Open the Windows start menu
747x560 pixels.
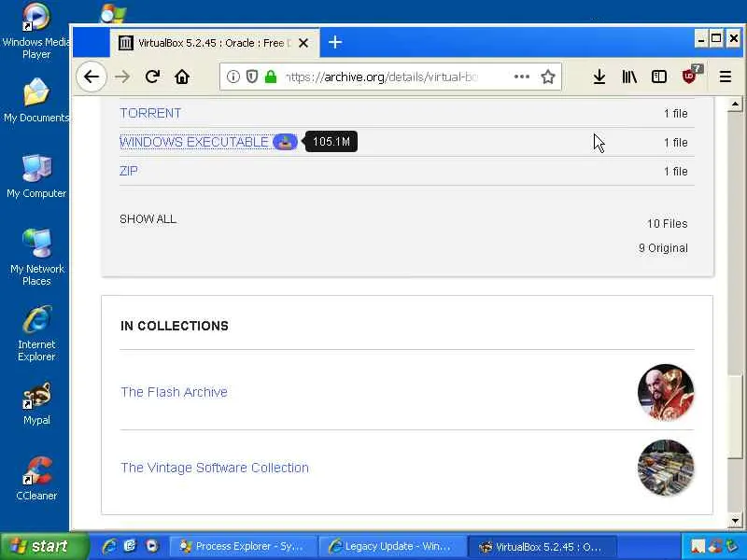[x=44, y=546]
